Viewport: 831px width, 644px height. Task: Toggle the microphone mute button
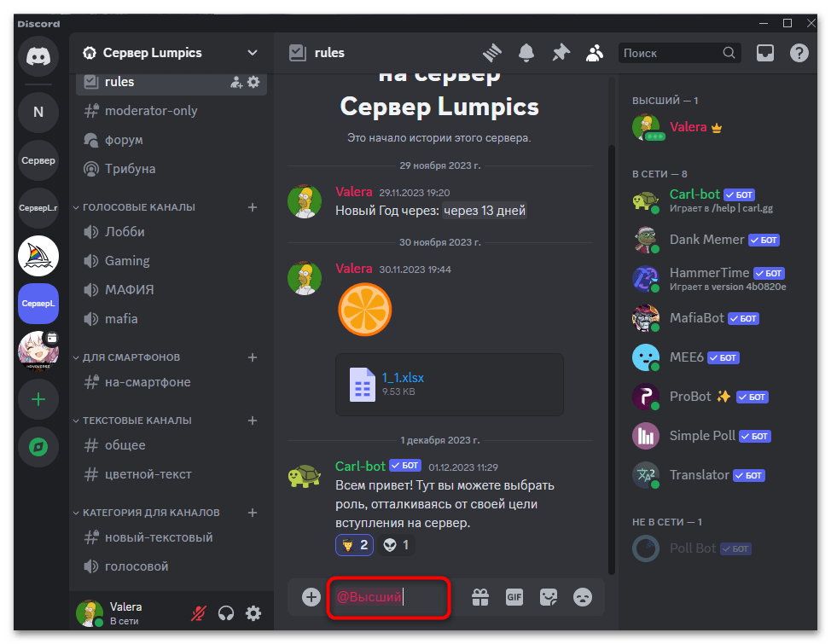(199, 613)
